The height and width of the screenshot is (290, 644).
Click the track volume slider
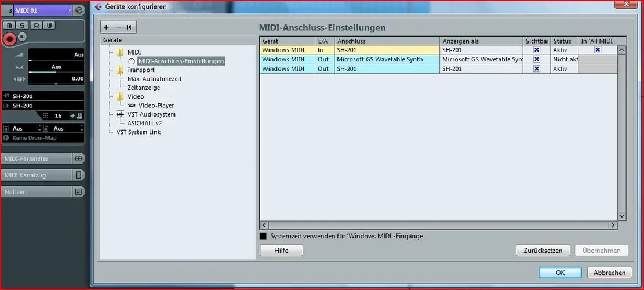coord(56,56)
